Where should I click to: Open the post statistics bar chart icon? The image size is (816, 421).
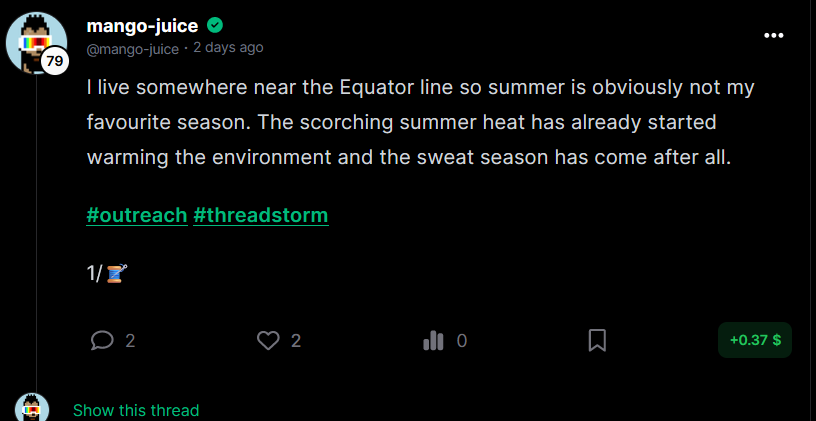433,341
